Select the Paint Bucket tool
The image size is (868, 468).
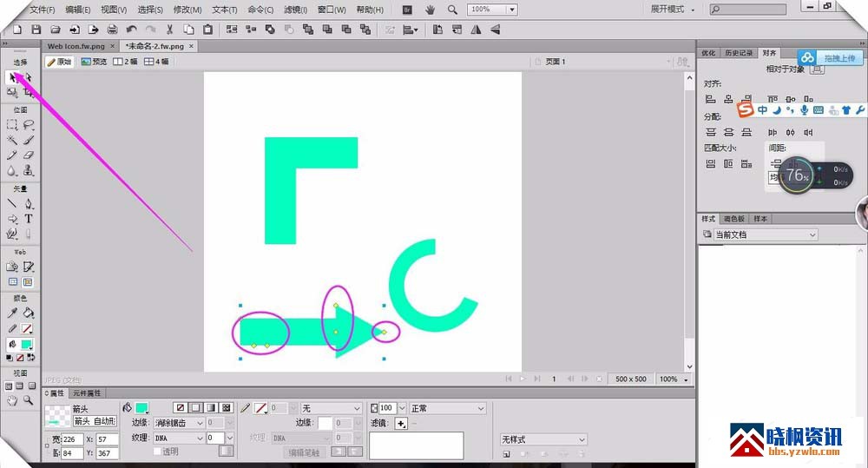[x=29, y=313]
